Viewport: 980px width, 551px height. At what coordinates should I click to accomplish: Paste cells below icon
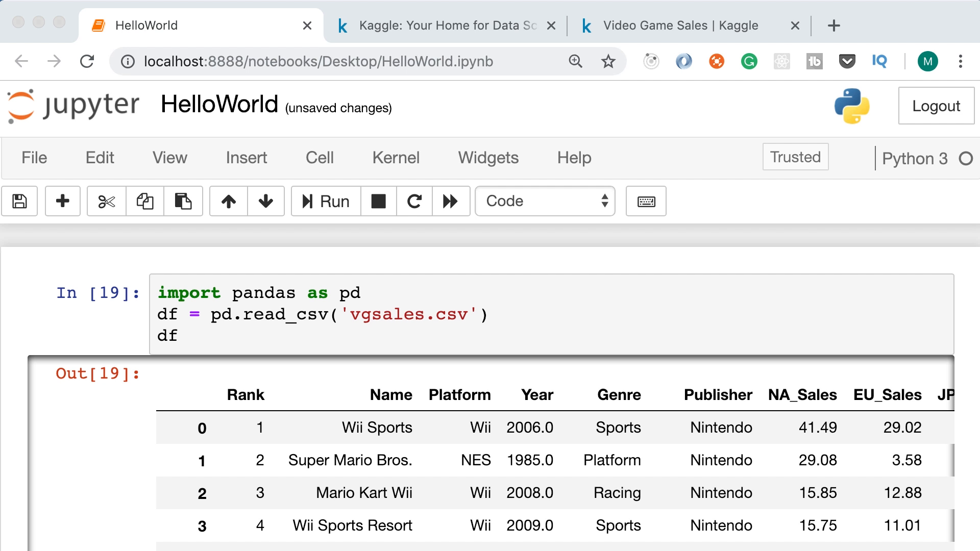click(183, 201)
